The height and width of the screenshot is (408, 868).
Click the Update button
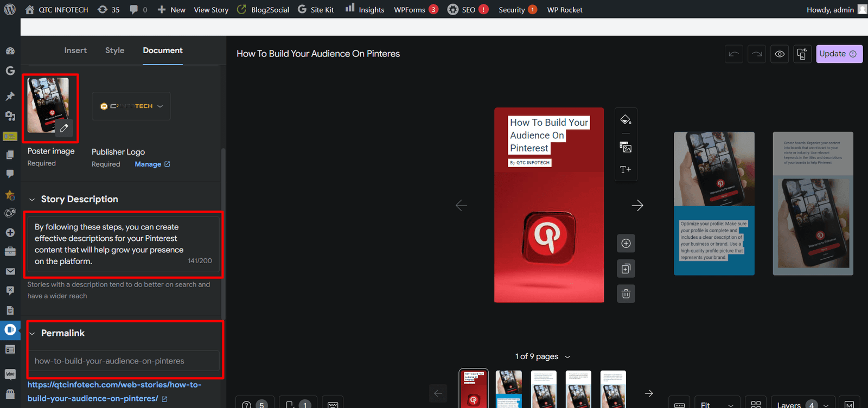pos(839,54)
